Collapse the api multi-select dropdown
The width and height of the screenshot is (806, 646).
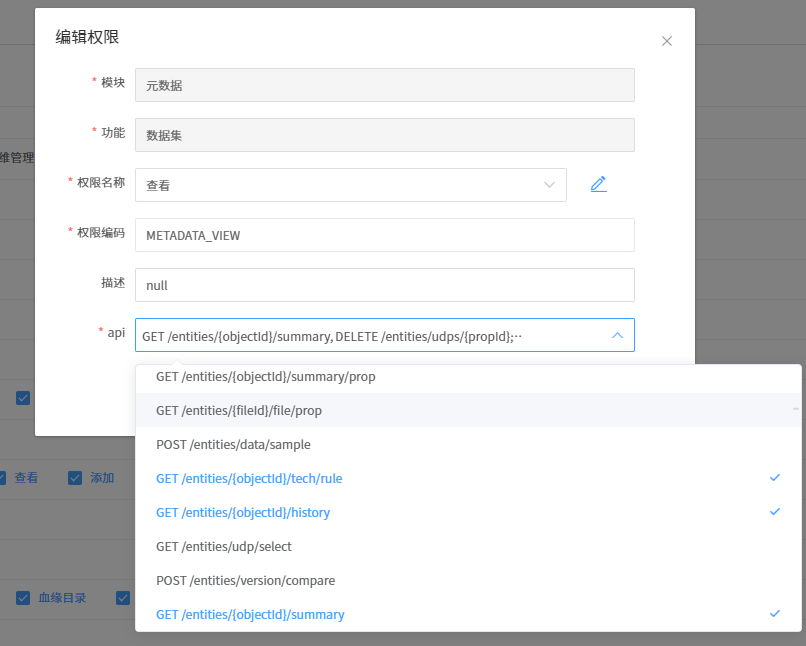coord(617,336)
